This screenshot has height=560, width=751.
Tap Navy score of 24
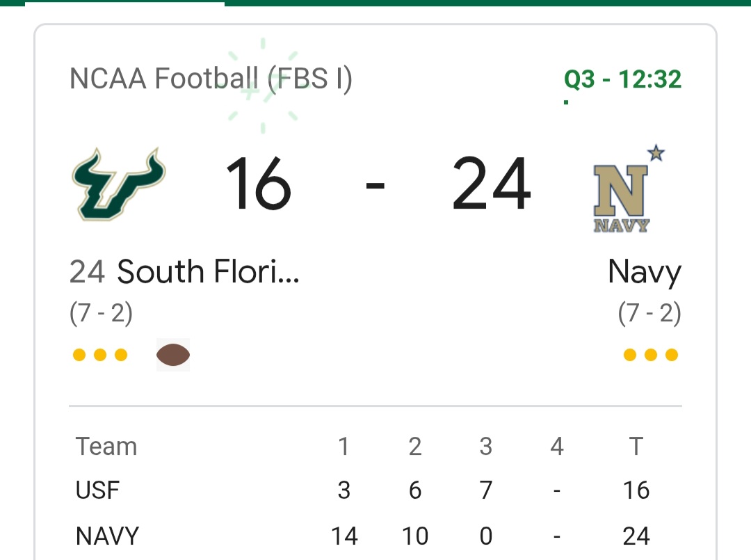coord(492,184)
